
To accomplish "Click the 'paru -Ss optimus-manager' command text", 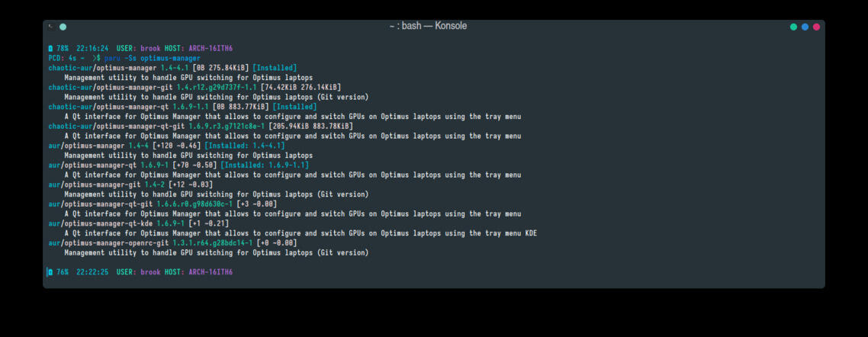I will (x=153, y=58).
